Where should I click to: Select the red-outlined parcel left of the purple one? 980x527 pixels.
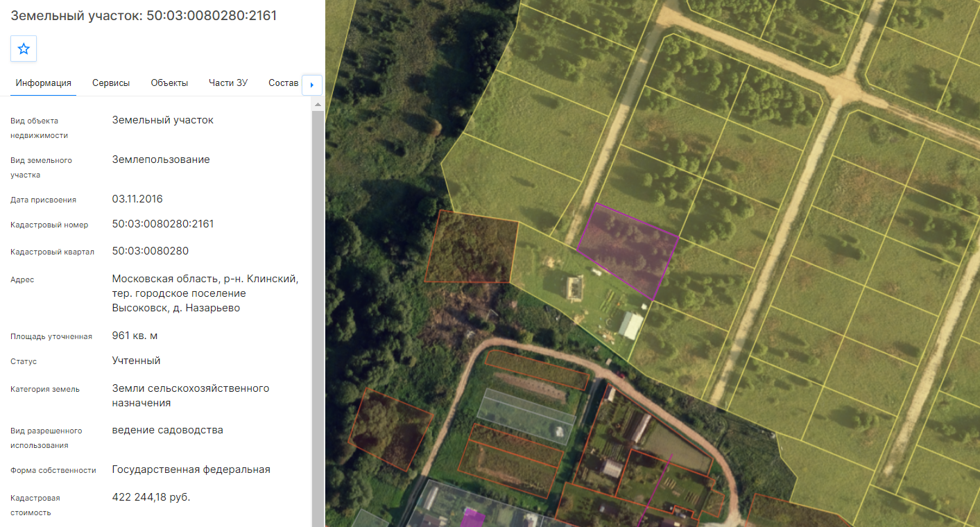point(472,248)
